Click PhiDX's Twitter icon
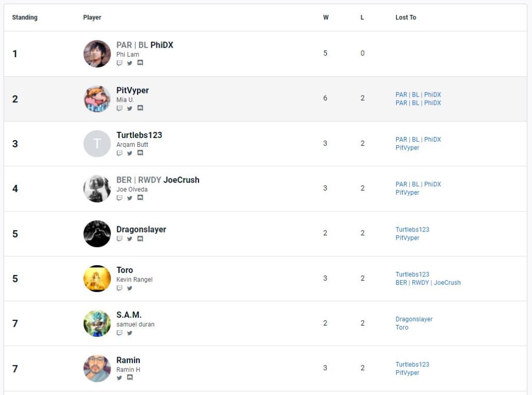532x395 pixels. 130,63
